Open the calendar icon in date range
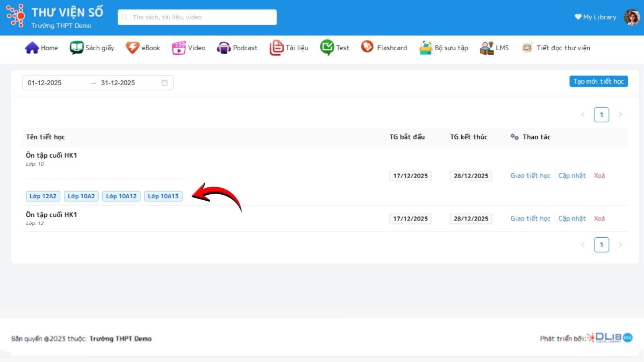 click(164, 83)
